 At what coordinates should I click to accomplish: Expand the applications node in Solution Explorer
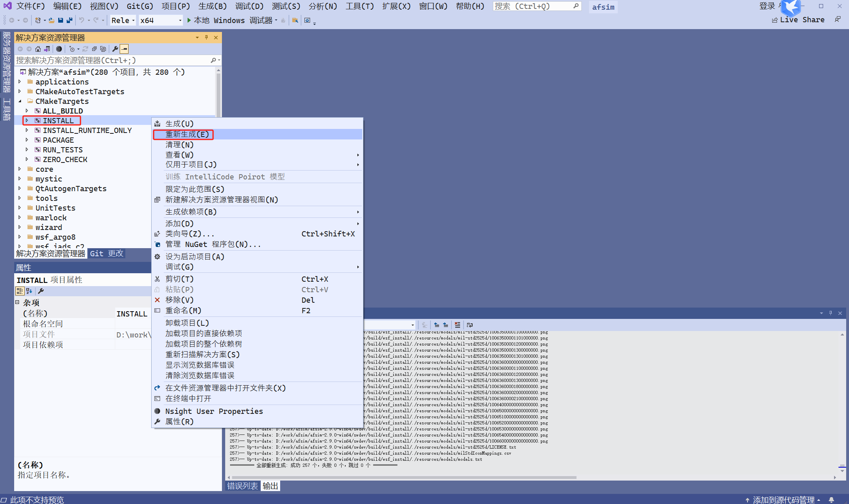20,82
